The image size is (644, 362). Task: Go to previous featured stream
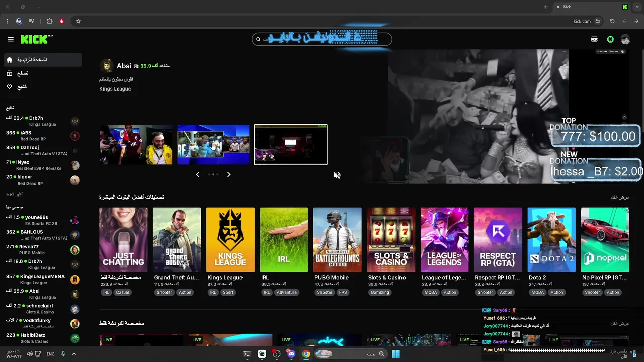198,174
